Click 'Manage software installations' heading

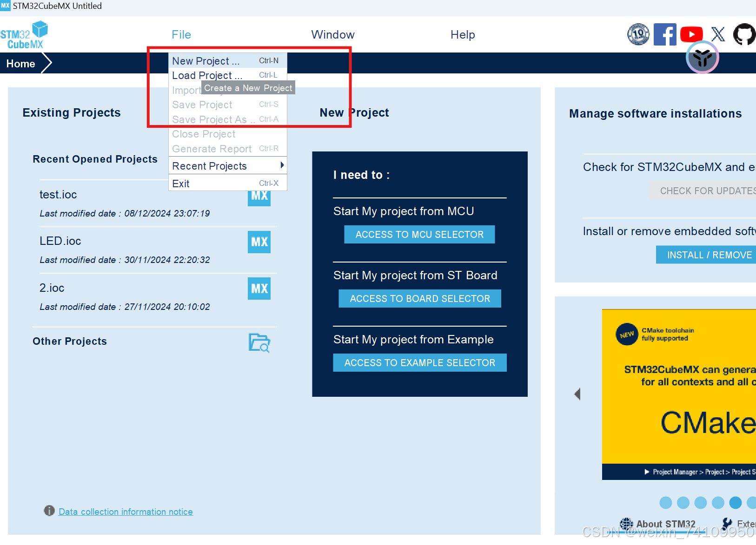[x=656, y=113]
